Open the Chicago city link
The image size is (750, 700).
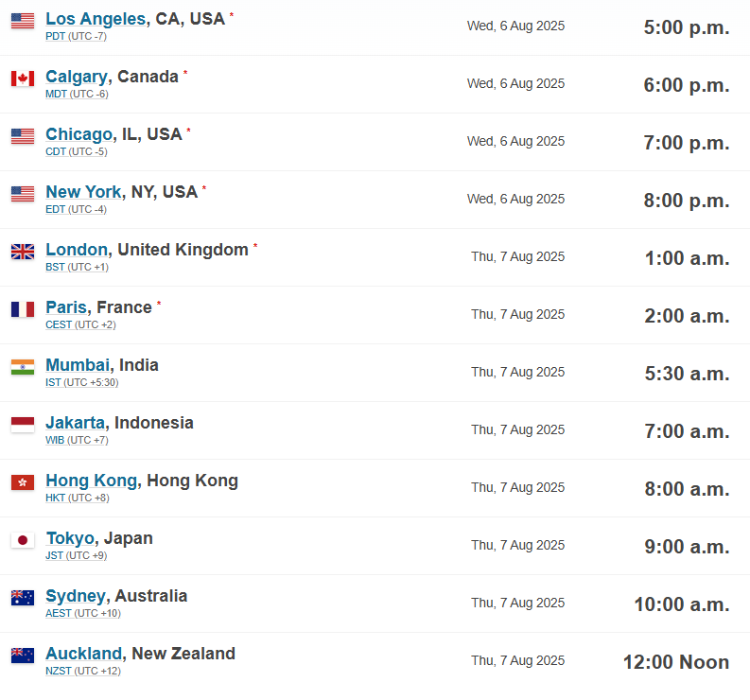tap(78, 134)
